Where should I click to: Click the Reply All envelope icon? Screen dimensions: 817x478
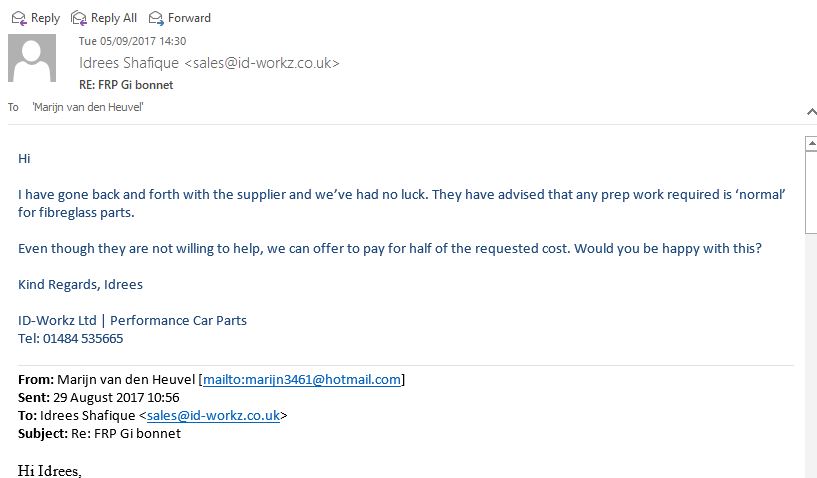point(79,18)
